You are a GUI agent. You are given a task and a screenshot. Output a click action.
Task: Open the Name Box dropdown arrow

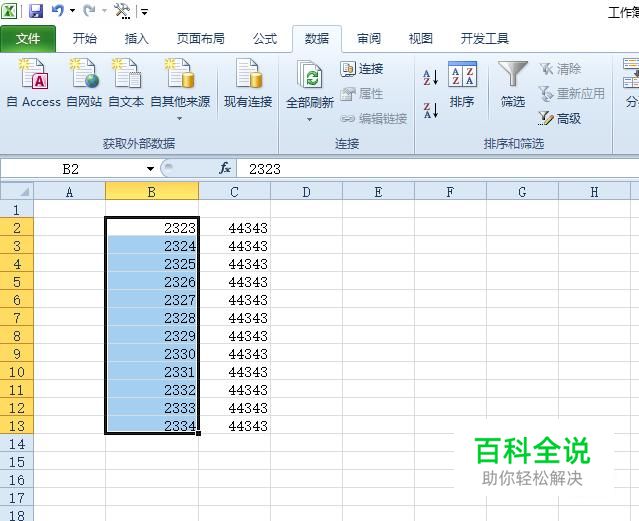(150, 169)
